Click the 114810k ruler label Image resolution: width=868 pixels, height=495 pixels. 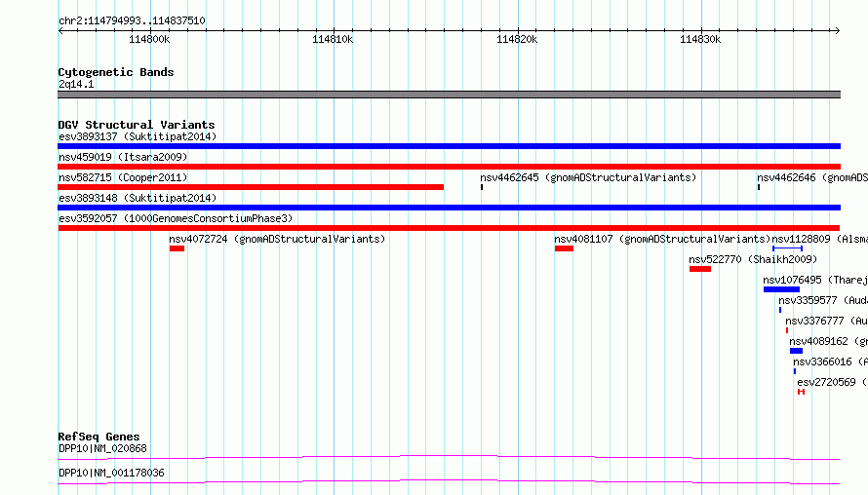tap(333, 39)
